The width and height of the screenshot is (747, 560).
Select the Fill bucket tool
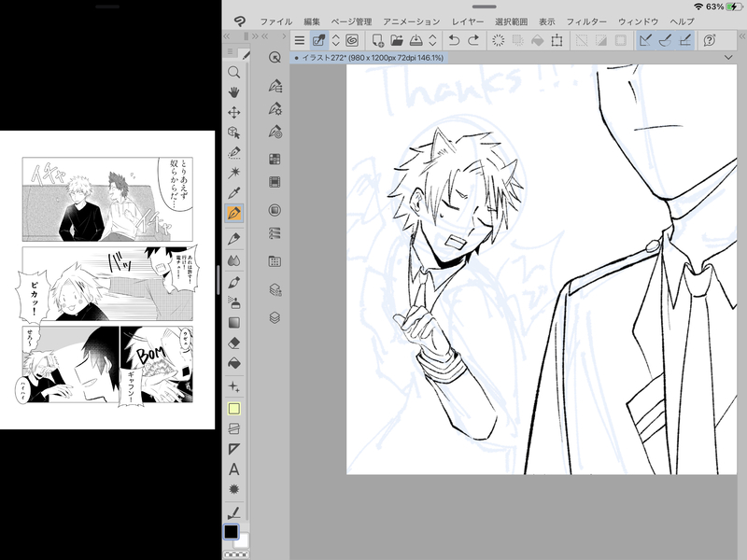[x=234, y=364]
